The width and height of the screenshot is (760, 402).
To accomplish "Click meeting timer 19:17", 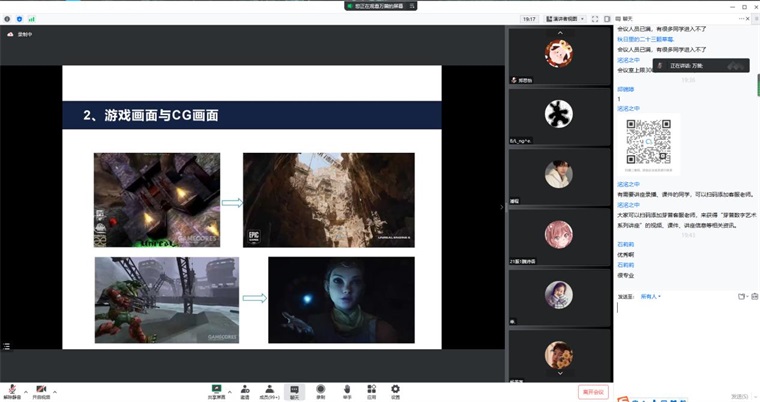I will tap(529, 19).
